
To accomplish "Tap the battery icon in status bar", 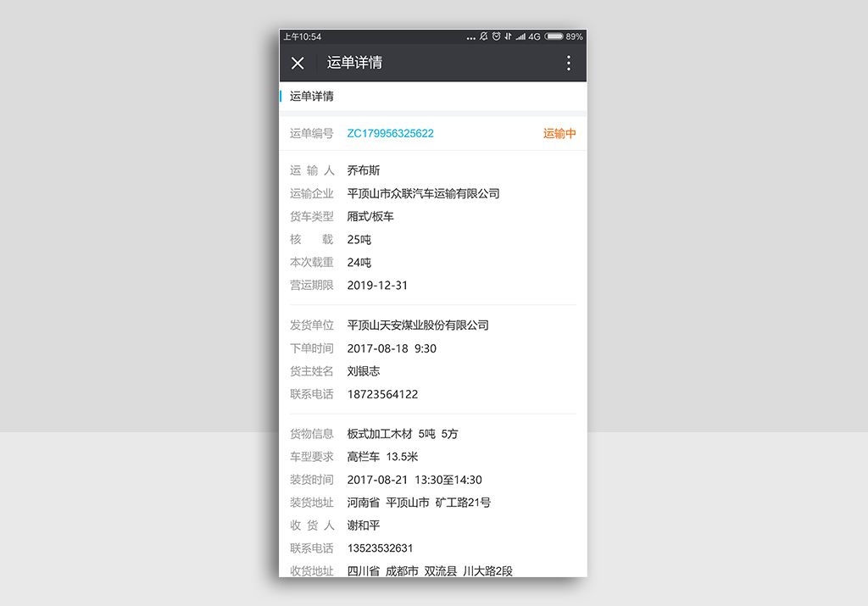I will [554, 36].
